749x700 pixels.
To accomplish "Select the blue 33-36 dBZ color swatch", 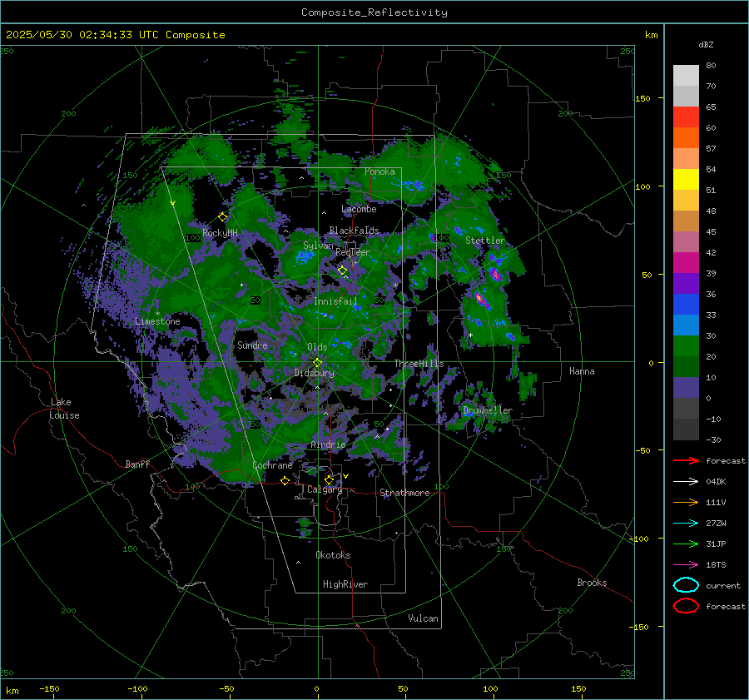I will [x=686, y=305].
